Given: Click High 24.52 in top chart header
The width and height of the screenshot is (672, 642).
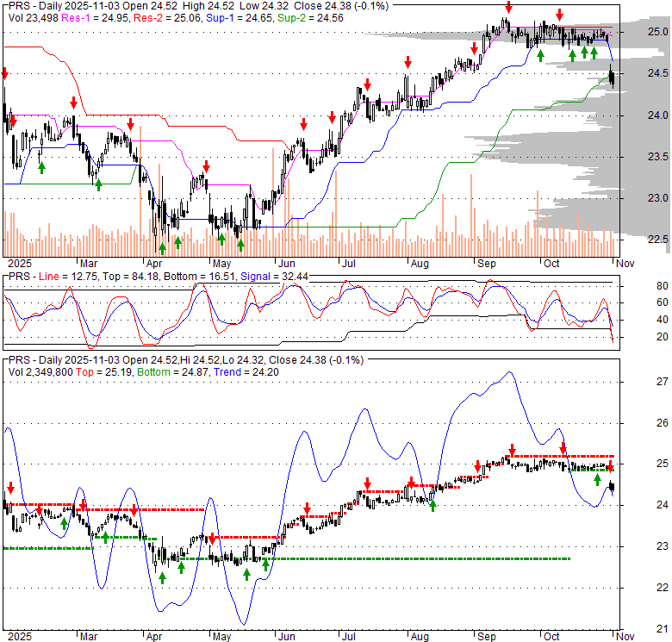Looking at the screenshot, I should 208,6.
